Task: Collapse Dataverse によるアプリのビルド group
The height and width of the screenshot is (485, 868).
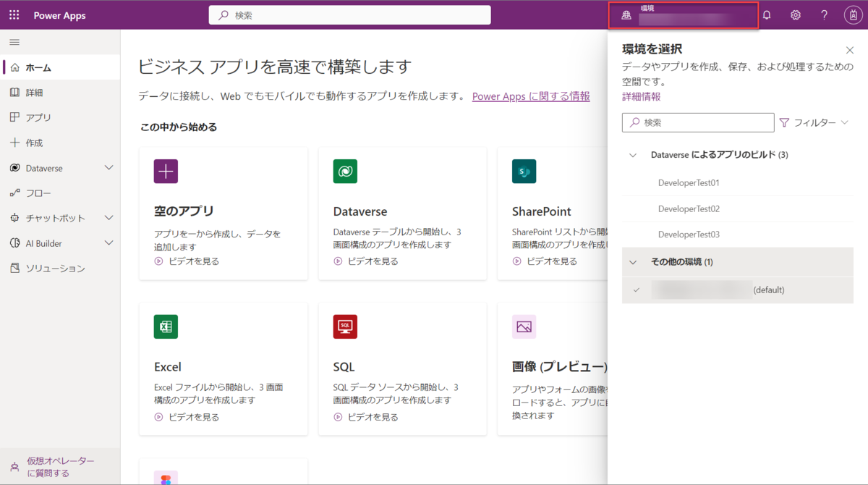Action: [633, 155]
